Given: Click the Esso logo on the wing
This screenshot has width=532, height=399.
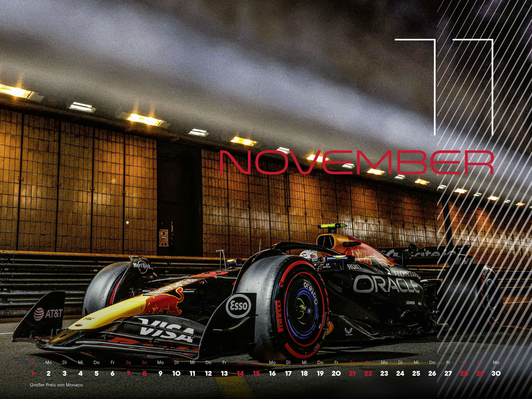Looking at the screenshot, I should tap(239, 306).
